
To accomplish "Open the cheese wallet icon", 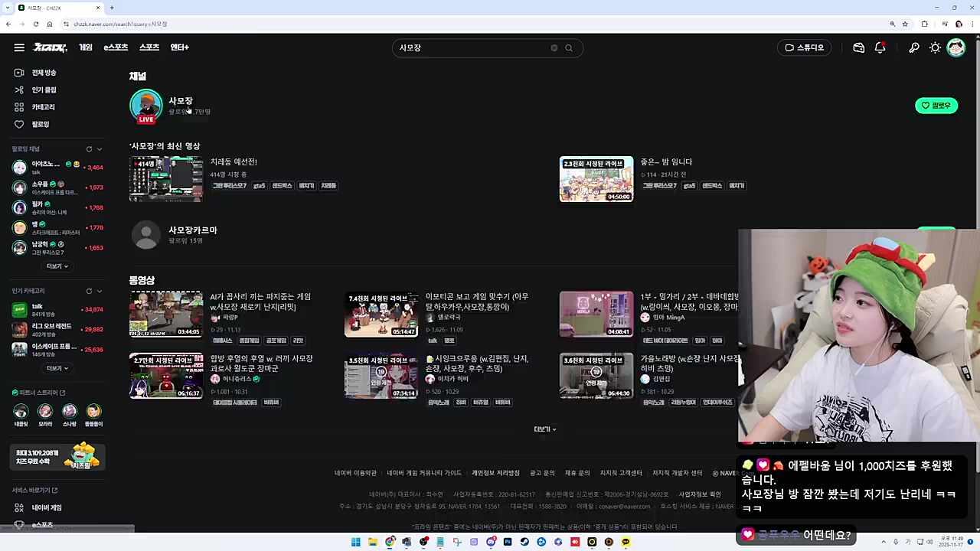I will pos(858,47).
